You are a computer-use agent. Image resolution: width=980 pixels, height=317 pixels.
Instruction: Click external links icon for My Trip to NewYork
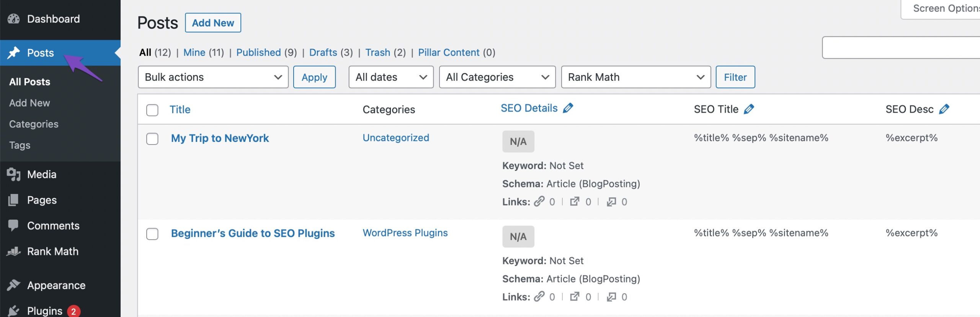tap(575, 202)
